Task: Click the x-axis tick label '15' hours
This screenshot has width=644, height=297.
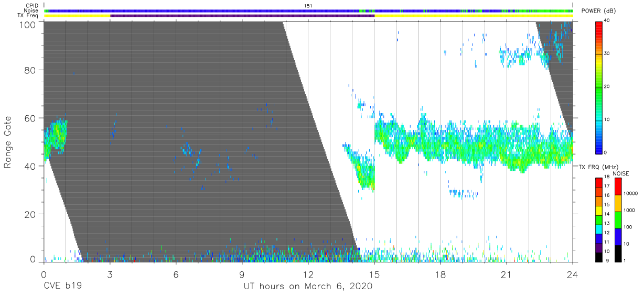Action: coord(374,274)
